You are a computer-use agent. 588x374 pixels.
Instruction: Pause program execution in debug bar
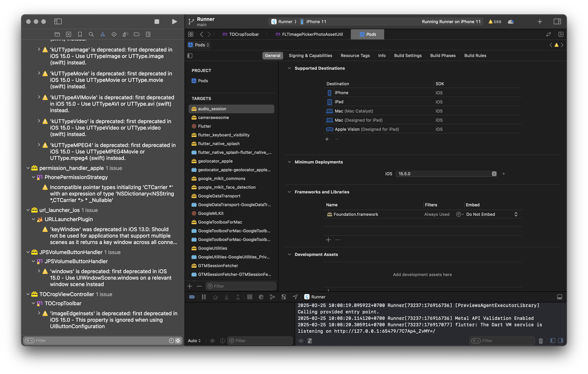click(x=204, y=297)
